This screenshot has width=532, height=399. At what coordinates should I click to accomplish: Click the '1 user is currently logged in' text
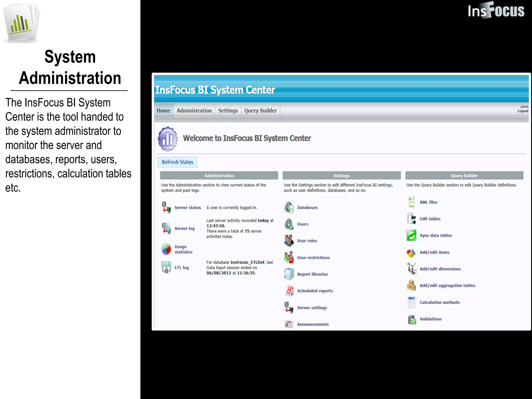pyautogui.click(x=232, y=208)
